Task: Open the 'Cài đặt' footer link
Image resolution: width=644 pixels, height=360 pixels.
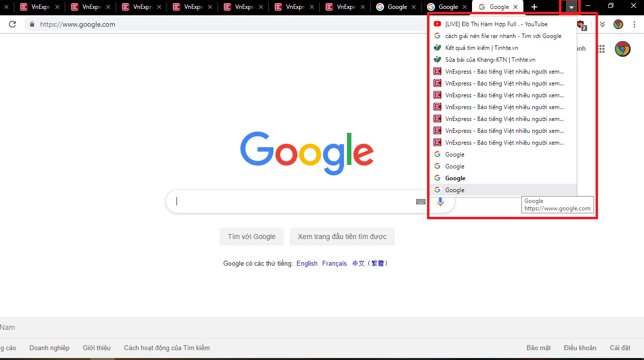Action: (620, 348)
